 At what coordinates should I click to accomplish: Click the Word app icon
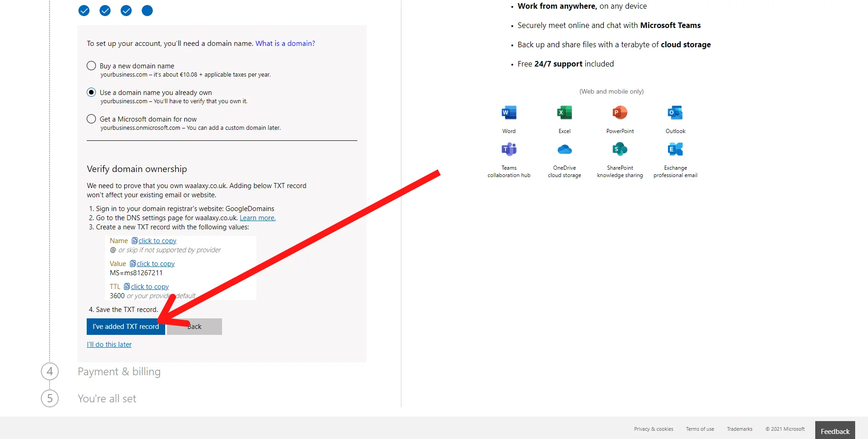[x=509, y=112]
